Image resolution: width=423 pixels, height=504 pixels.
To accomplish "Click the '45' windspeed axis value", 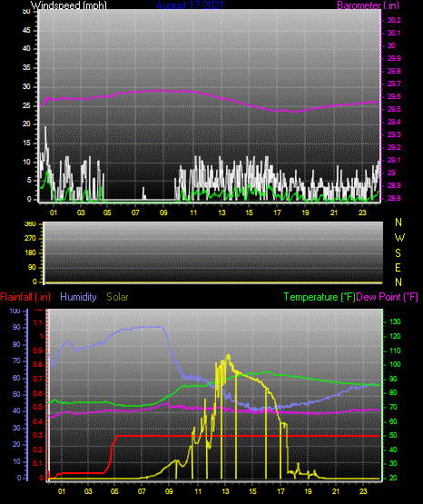I will [26, 30].
